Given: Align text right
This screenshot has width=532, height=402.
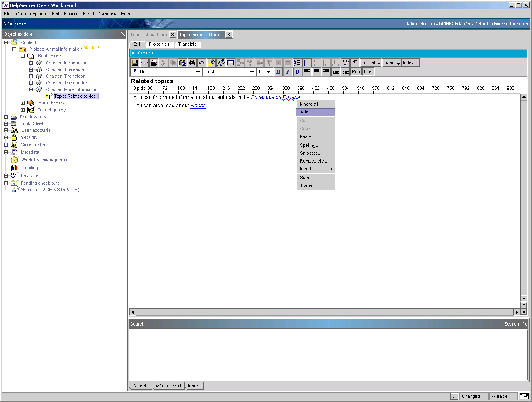Looking at the screenshot, I should 326,72.
